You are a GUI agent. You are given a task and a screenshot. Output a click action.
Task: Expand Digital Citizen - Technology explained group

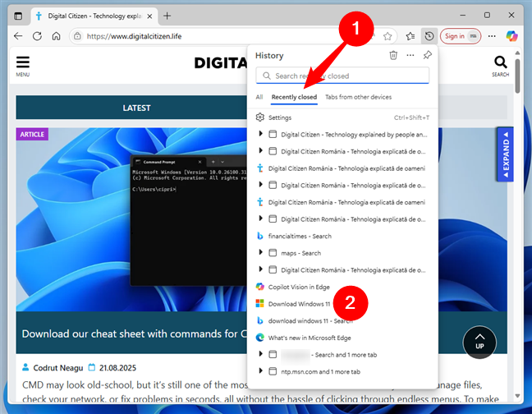260,134
